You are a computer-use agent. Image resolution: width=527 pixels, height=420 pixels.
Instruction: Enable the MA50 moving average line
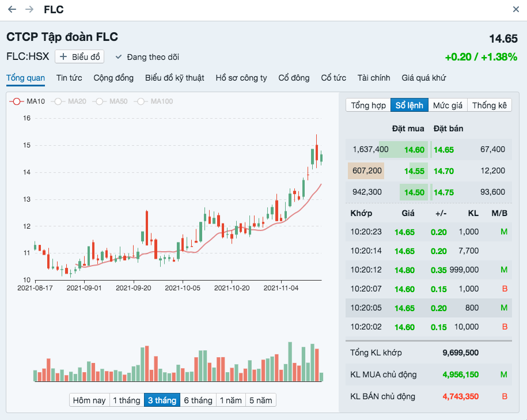[110, 101]
